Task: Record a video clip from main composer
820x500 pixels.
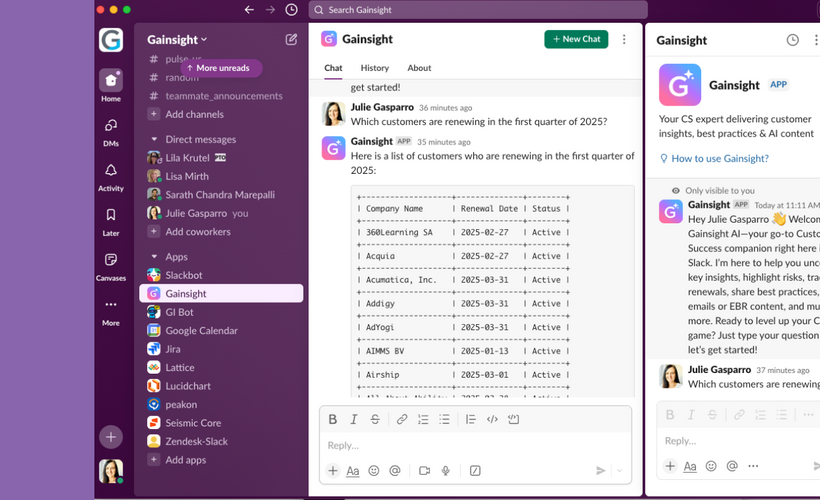Action: pos(424,471)
